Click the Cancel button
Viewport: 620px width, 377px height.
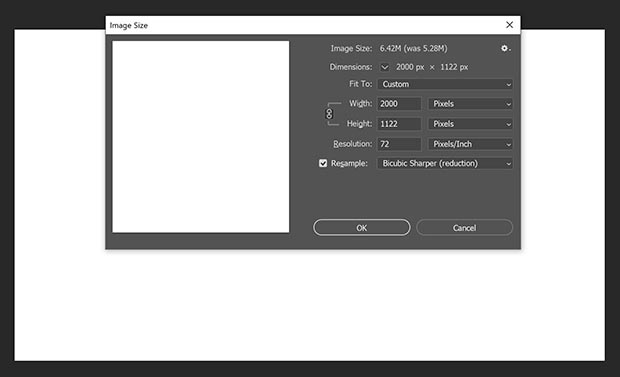465,227
